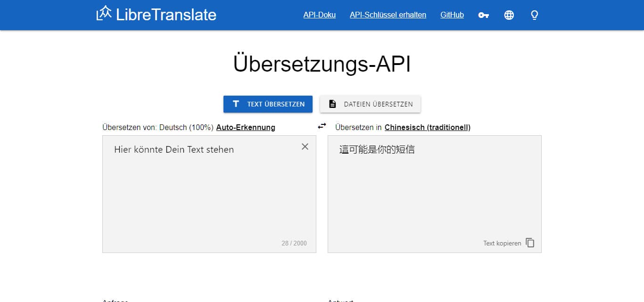Open the API-Doku link
This screenshot has height=302, width=644.
click(x=319, y=15)
